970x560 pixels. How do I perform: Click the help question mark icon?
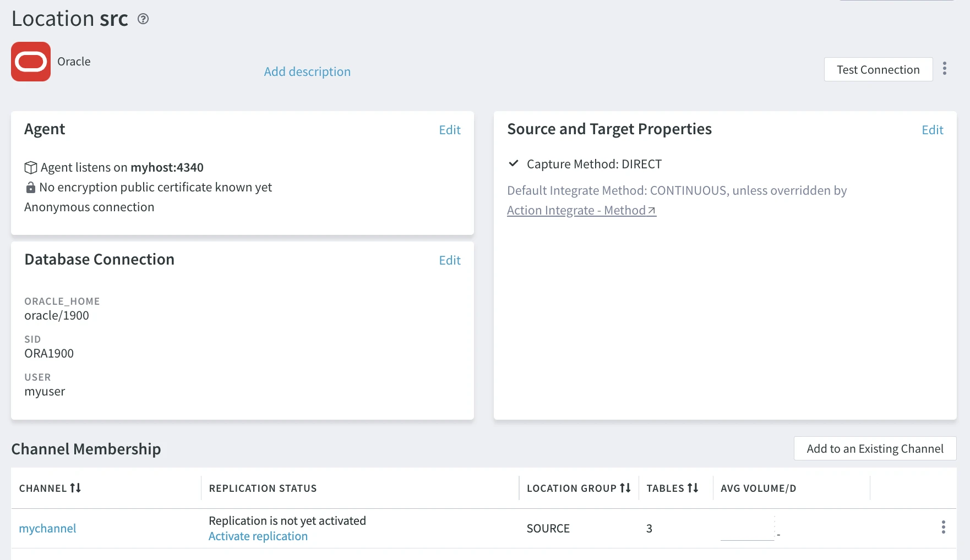point(143,19)
